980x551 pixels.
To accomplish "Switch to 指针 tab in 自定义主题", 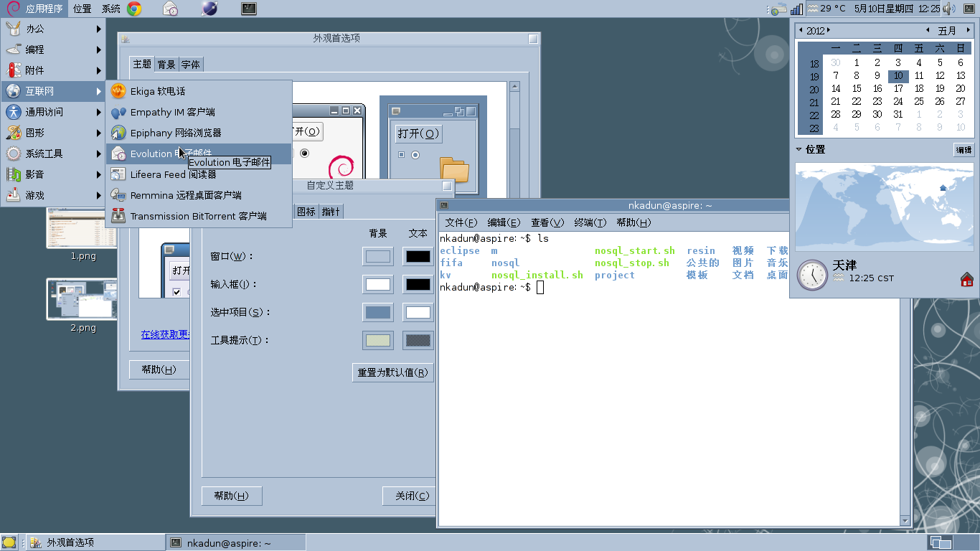I will [331, 212].
